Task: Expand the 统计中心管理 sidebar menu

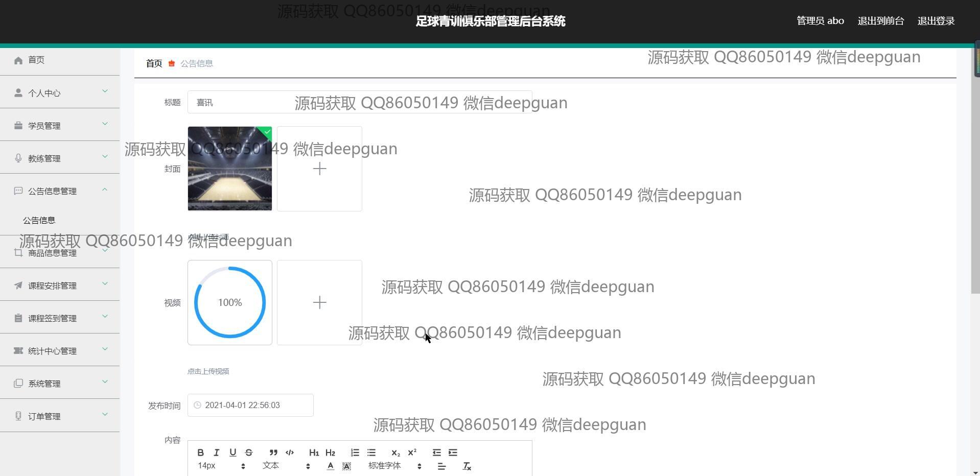Action: (60, 350)
